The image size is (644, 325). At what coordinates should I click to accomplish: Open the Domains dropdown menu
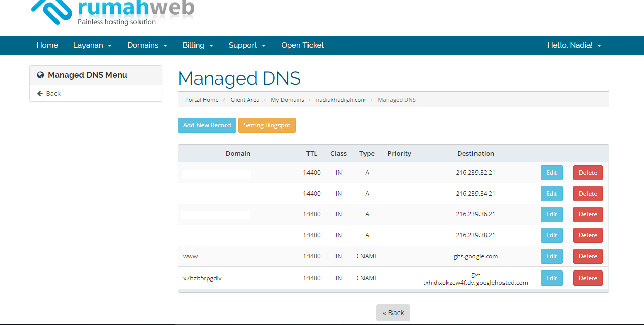tap(147, 45)
